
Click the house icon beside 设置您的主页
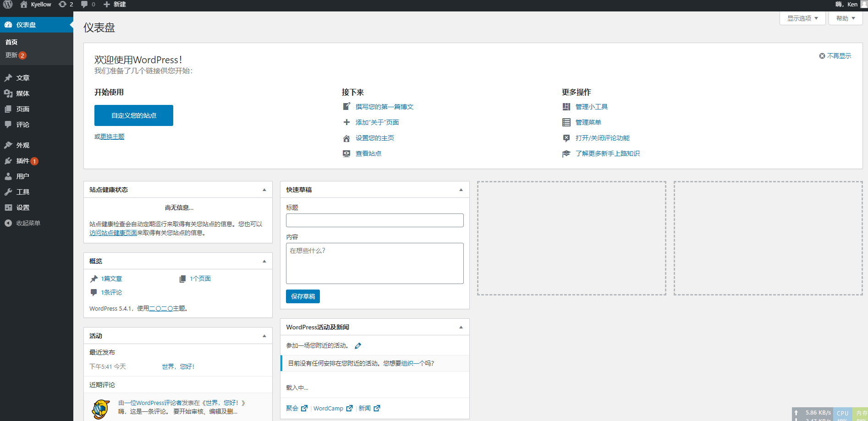click(x=346, y=138)
